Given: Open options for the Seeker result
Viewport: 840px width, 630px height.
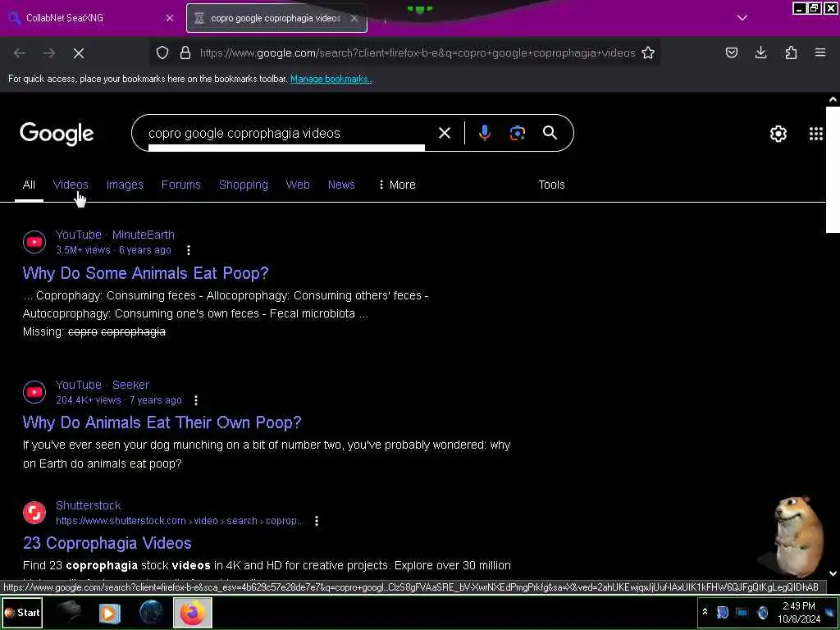Looking at the screenshot, I should tap(196, 400).
